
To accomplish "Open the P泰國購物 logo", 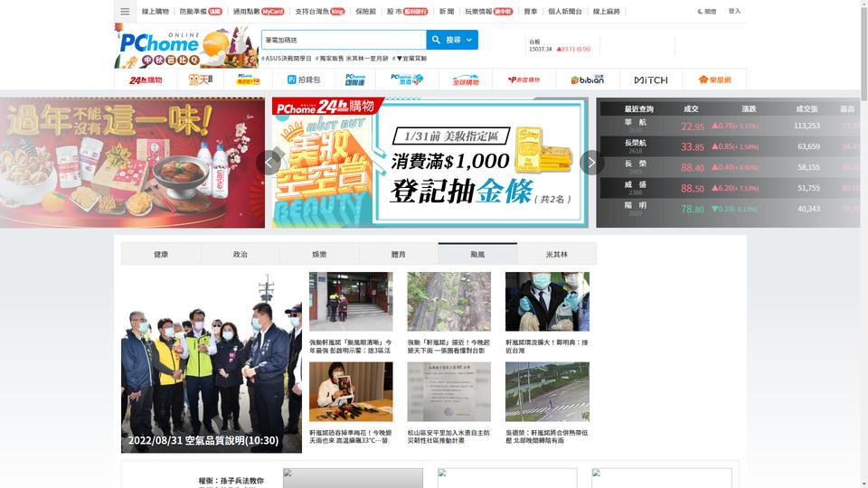I will [x=524, y=80].
